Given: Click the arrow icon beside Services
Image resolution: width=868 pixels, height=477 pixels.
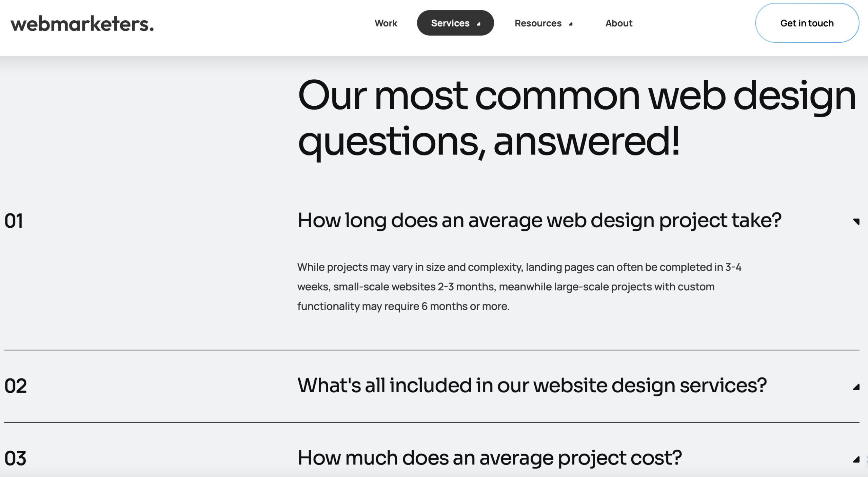Looking at the screenshot, I should point(479,24).
